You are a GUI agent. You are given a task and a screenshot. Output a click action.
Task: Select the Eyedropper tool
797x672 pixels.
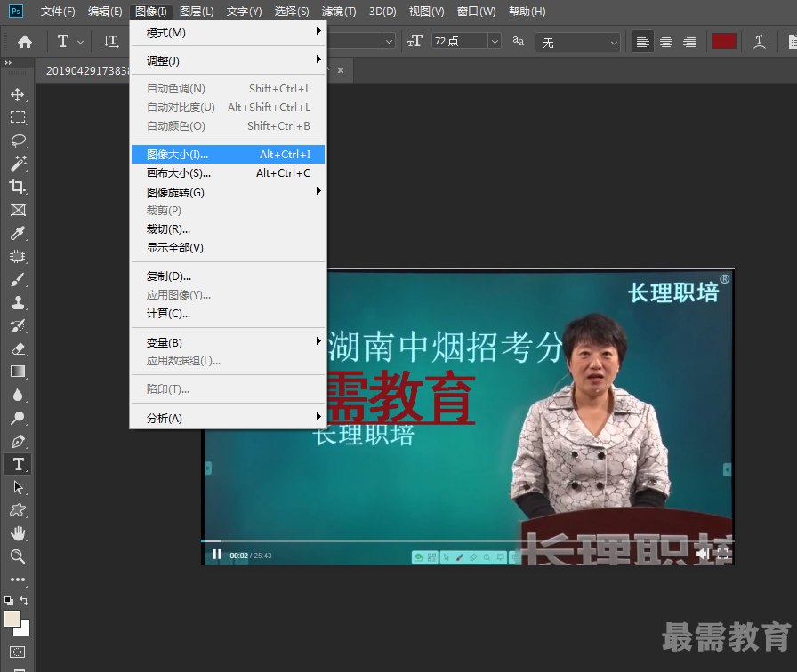18,233
